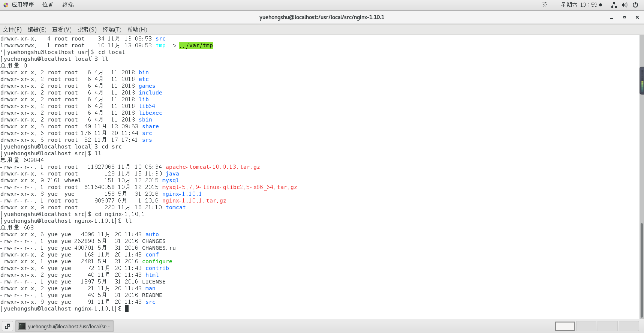Click the volume speaker icon
Screen dimensions: 644x333
[625, 5]
